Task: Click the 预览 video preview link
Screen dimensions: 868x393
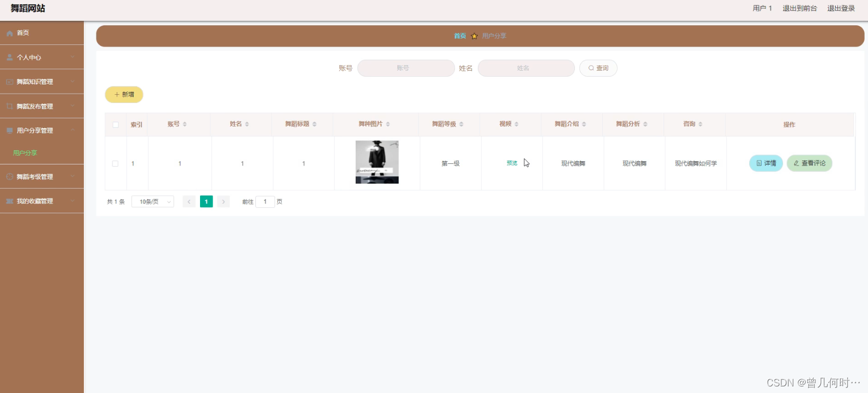Action: 512,163
